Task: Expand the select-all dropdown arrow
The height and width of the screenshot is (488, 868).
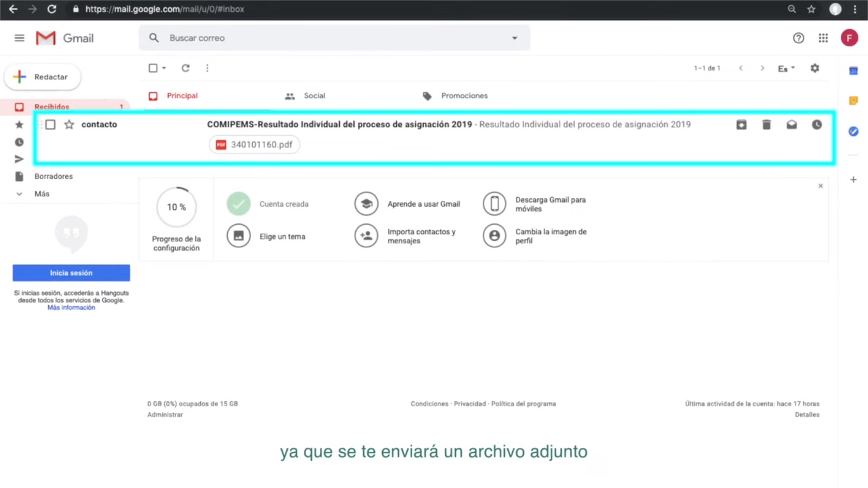Action: click(164, 68)
